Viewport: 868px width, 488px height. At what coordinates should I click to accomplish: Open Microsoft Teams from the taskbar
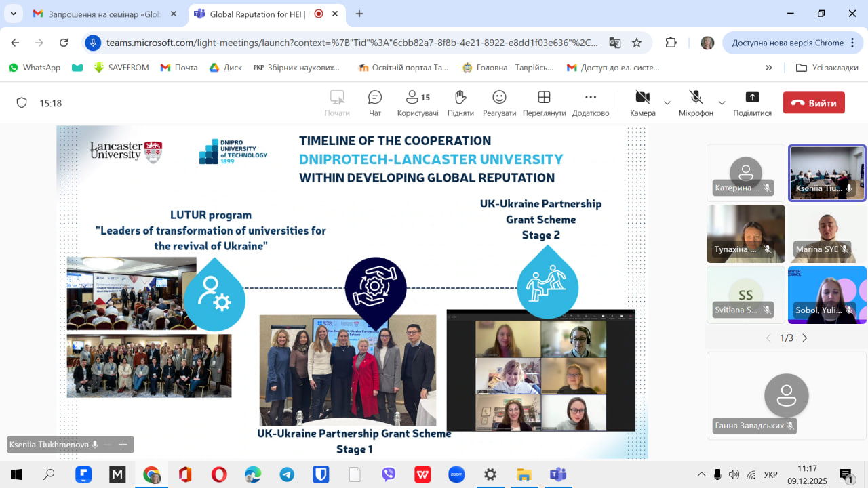pos(558,474)
